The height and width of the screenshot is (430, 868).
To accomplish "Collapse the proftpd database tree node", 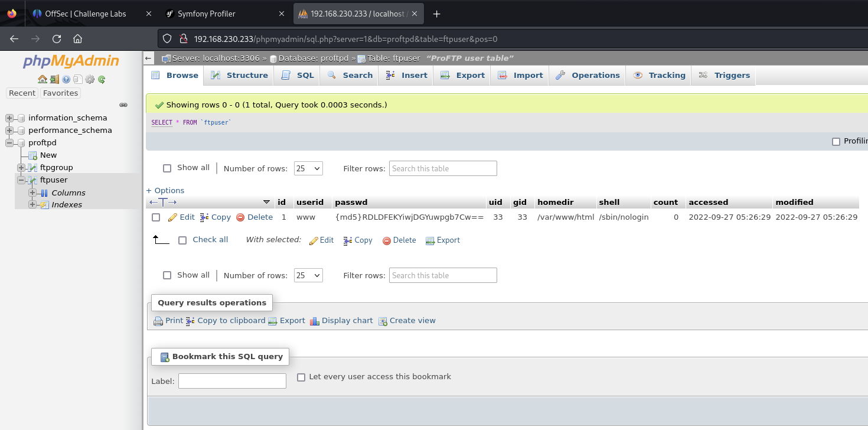I will [9, 142].
